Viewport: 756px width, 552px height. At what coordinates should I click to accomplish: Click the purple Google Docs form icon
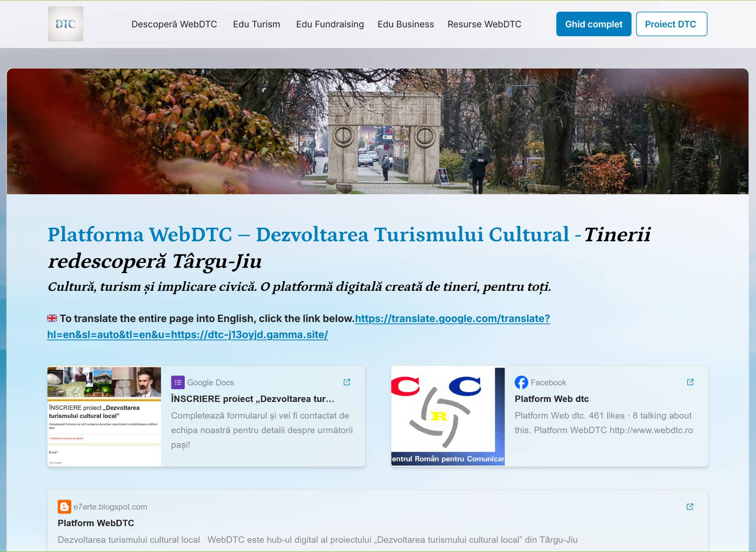(178, 382)
